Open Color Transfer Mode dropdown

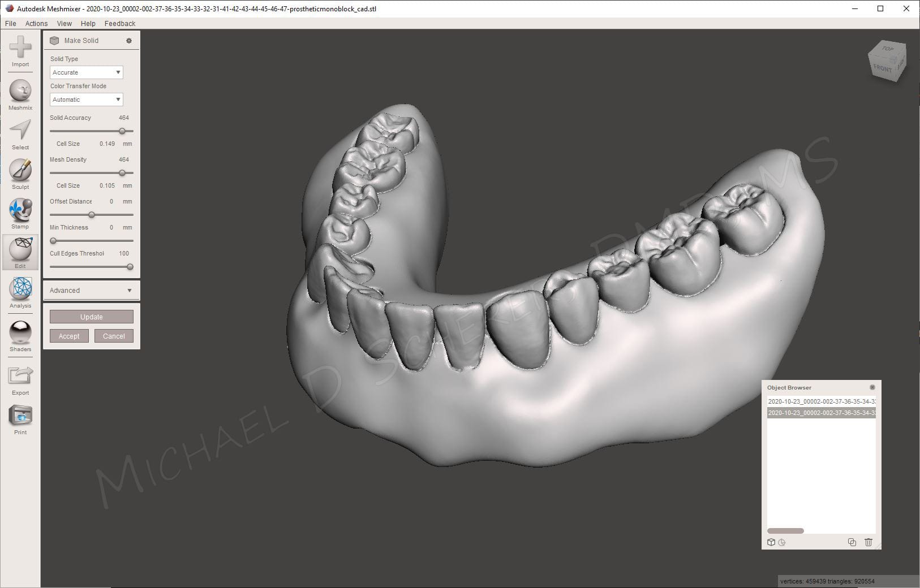click(x=87, y=100)
